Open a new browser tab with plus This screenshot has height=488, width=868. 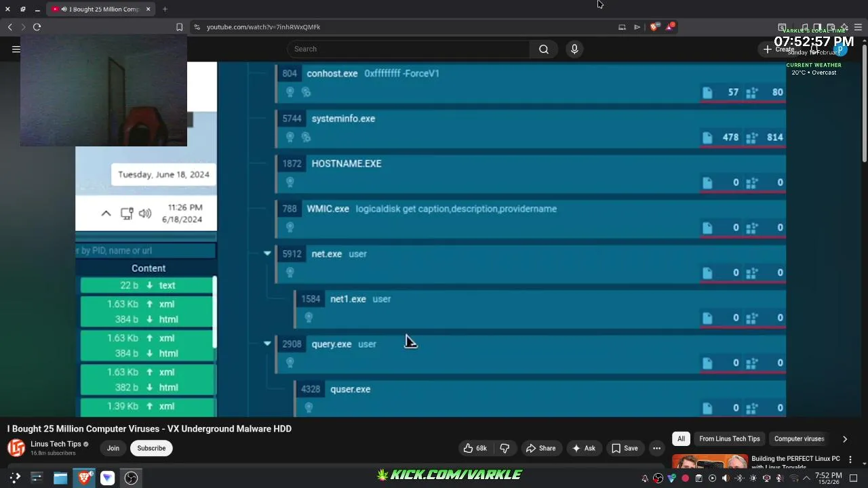165,9
